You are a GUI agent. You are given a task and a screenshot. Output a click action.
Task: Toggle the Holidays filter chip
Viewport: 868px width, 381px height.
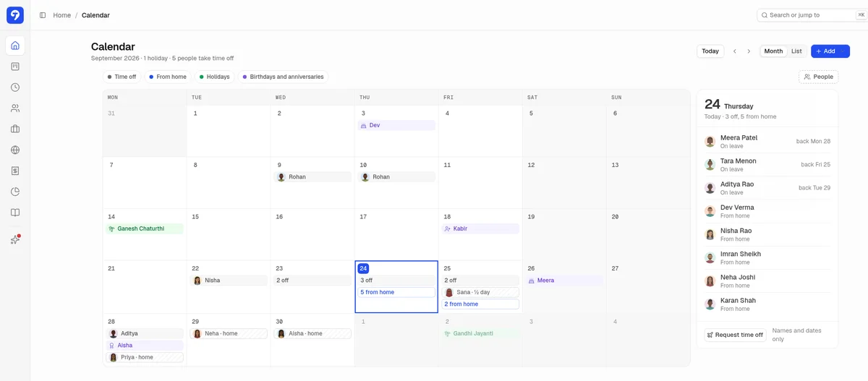(x=215, y=77)
